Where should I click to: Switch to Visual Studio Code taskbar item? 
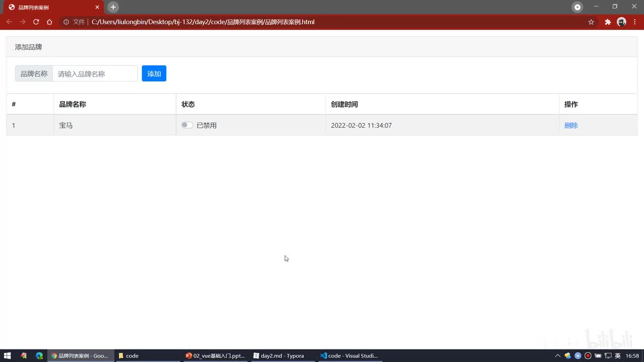[x=349, y=355]
